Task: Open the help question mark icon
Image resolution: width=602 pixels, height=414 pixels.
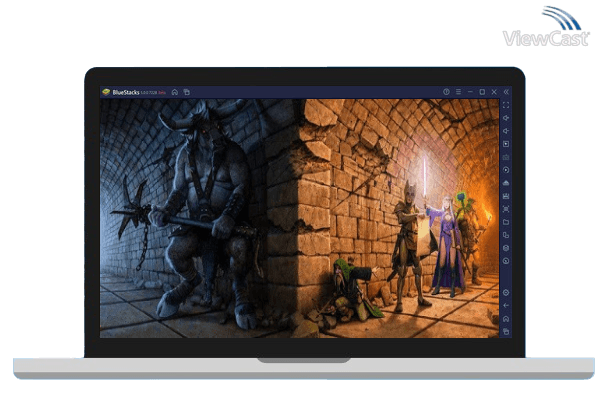Action: click(446, 92)
